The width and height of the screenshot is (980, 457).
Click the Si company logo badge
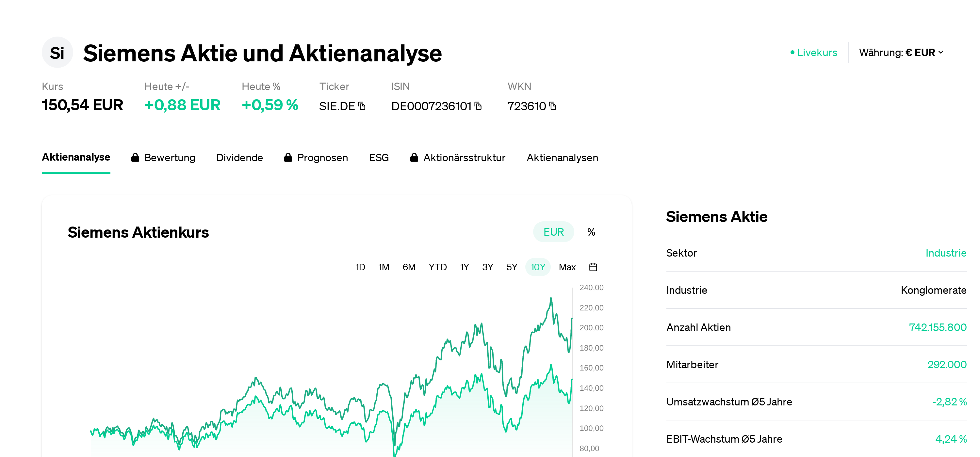(x=57, y=53)
